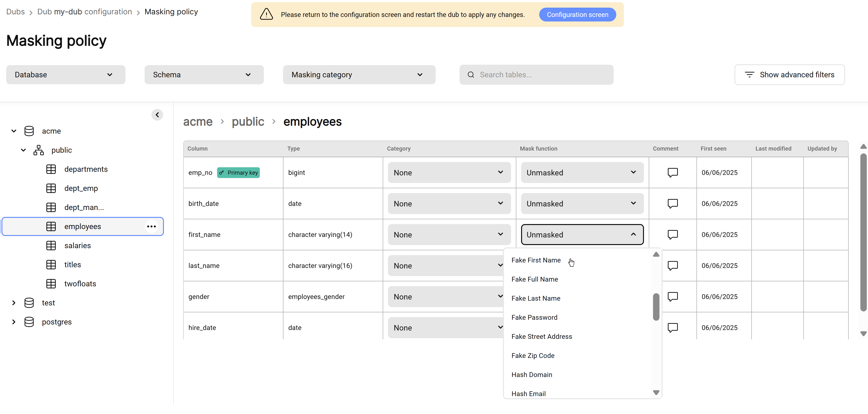Go to Dubs breadcrumb link
Screen dimensions: 868x414
(16, 12)
